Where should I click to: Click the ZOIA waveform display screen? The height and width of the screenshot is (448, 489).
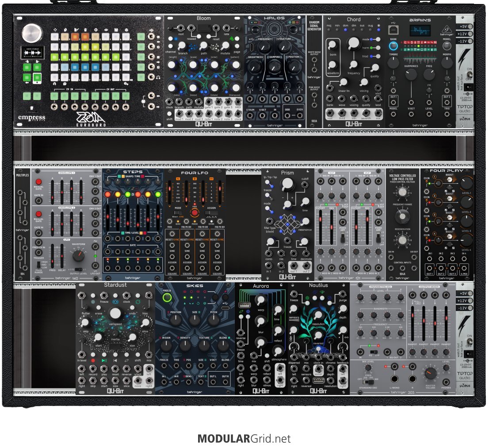point(32,52)
